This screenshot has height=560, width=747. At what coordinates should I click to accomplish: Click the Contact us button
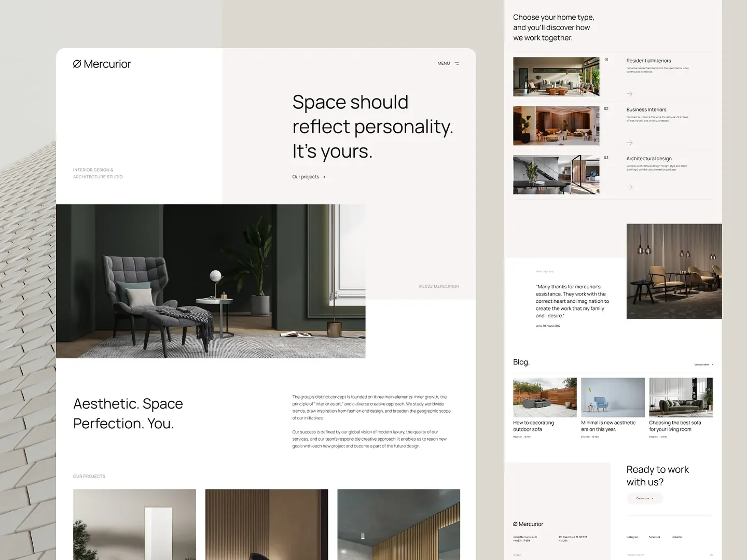pos(644,498)
